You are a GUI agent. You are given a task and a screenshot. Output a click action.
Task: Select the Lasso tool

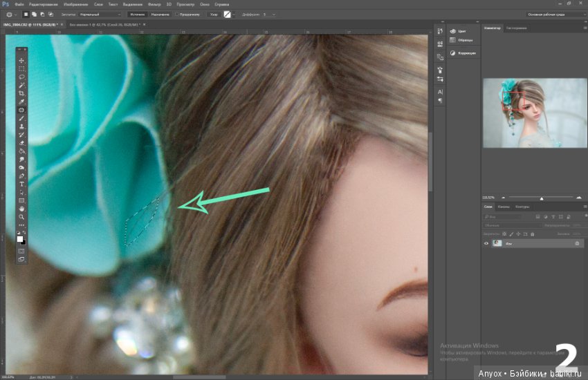pos(21,77)
